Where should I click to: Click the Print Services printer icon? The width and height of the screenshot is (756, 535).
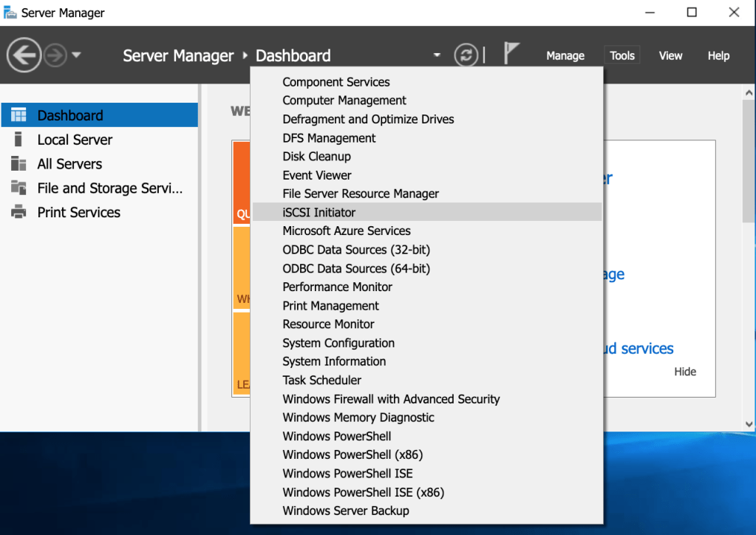click(18, 212)
